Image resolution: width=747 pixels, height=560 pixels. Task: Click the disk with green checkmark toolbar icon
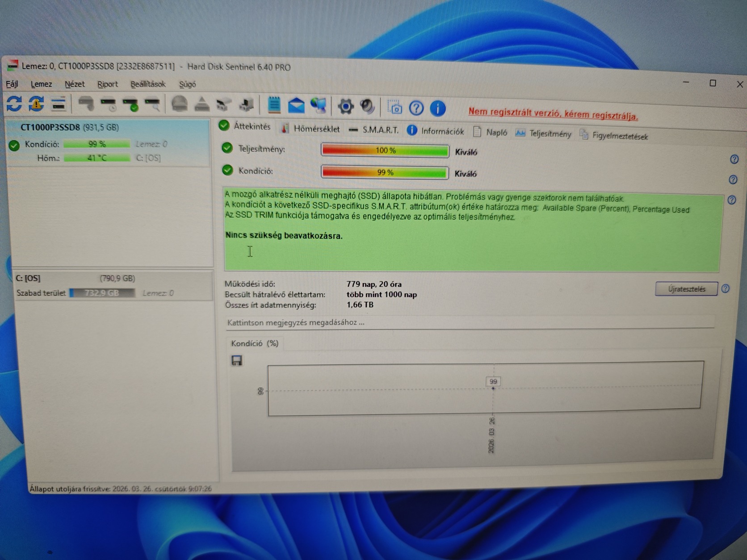coord(130,105)
